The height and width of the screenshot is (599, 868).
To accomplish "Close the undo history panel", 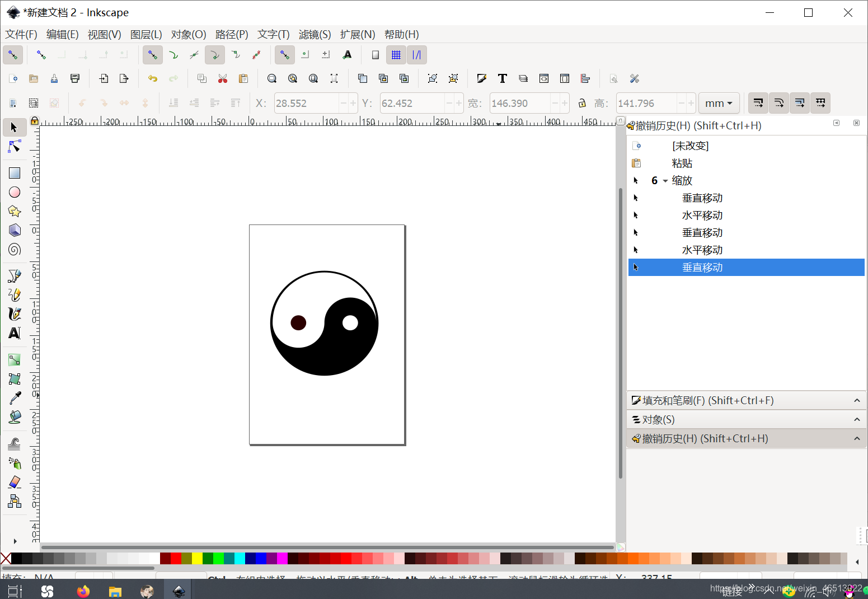I will pos(856,123).
